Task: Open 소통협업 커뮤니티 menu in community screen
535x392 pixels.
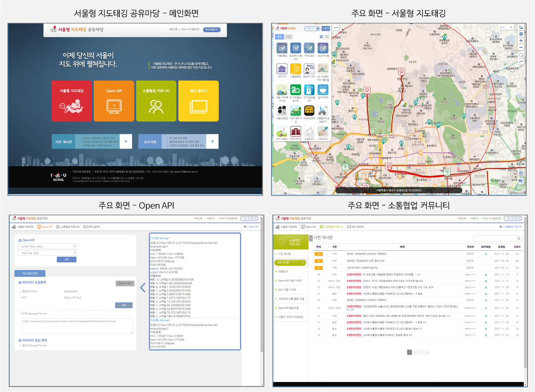Action: click(x=332, y=227)
